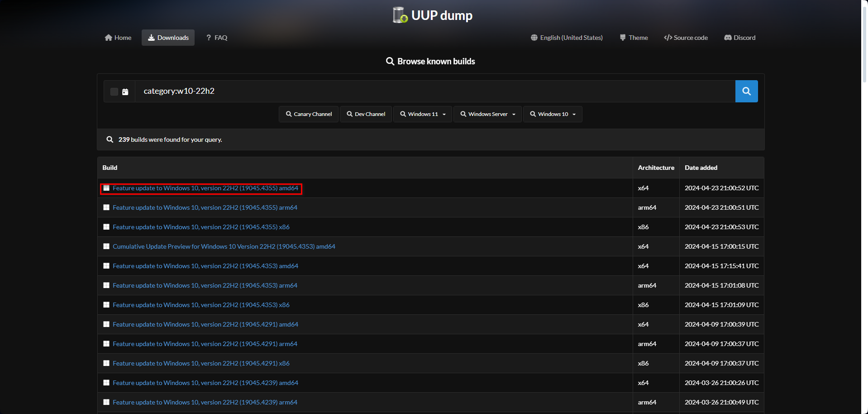Screen dimensions: 868x414
Task: Open Feature update 22H2 (19045.4353) amd64 link
Action: coord(205,266)
